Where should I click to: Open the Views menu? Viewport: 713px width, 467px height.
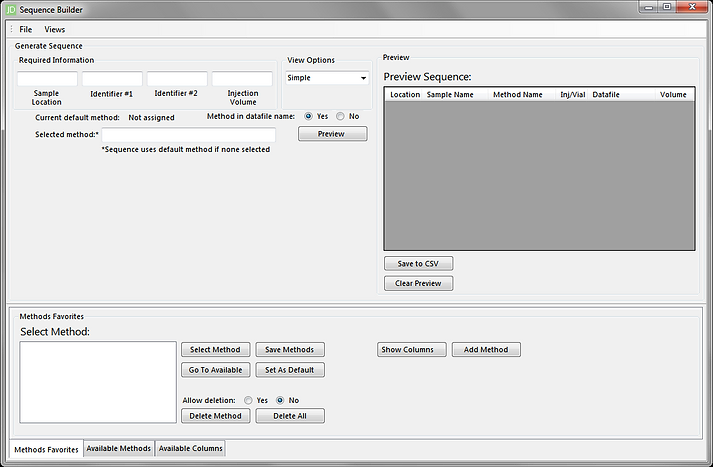pos(55,30)
